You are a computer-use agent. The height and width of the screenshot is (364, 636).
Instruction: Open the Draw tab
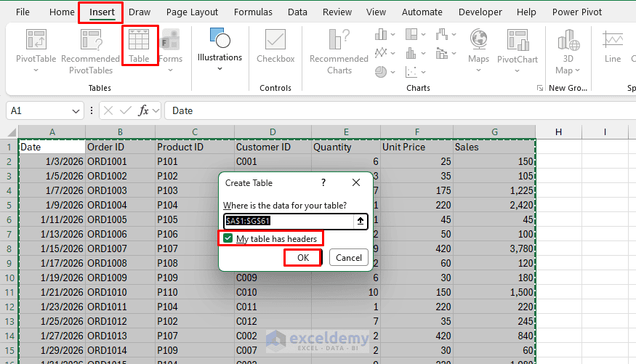click(x=140, y=12)
